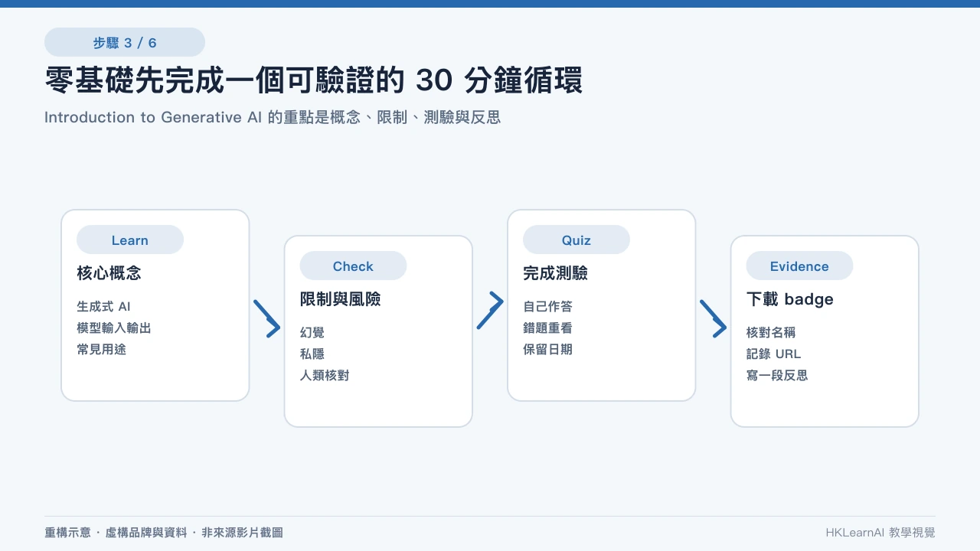Screen dimensions: 980x551
Task: Click the 模型輸入輸出 line
Action: click(x=114, y=328)
